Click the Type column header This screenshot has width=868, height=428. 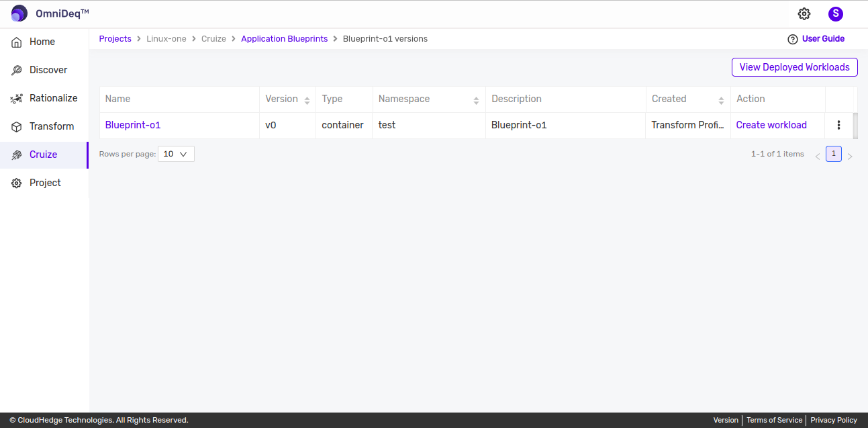click(x=344, y=99)
